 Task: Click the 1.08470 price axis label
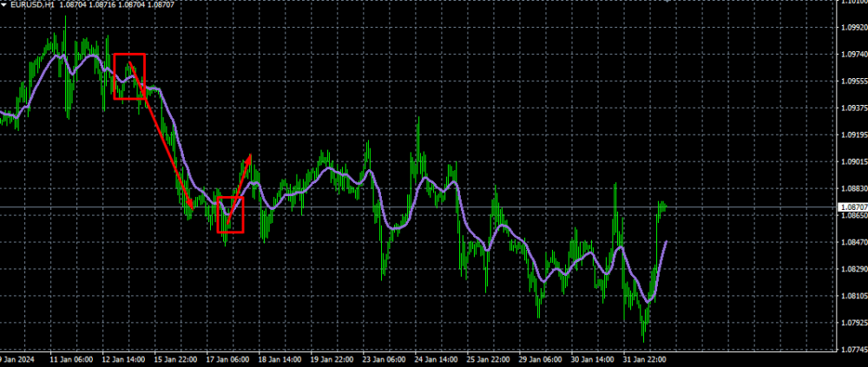click(853, 242)
